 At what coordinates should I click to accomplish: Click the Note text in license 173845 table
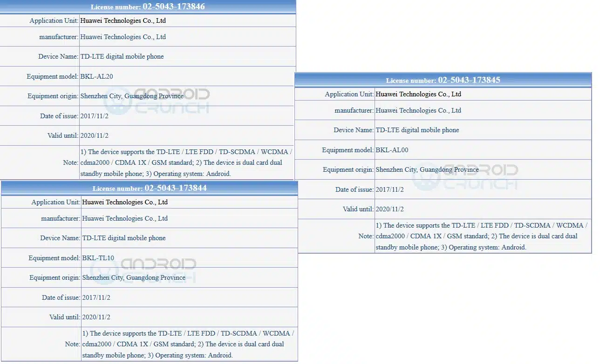point(481,236)
